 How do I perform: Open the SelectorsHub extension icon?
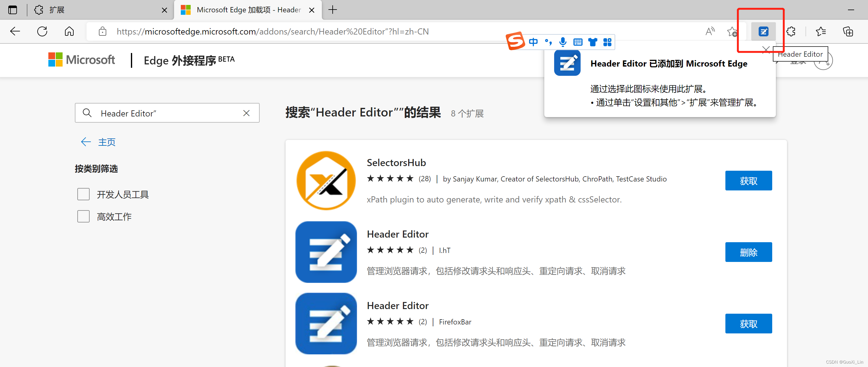[x=326, y=181]
